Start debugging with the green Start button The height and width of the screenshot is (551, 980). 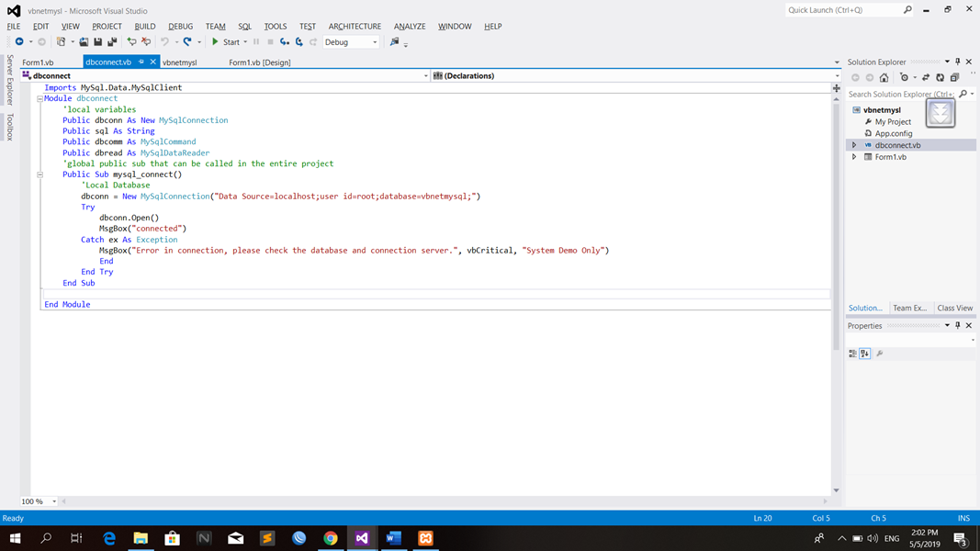coord(226,42)
